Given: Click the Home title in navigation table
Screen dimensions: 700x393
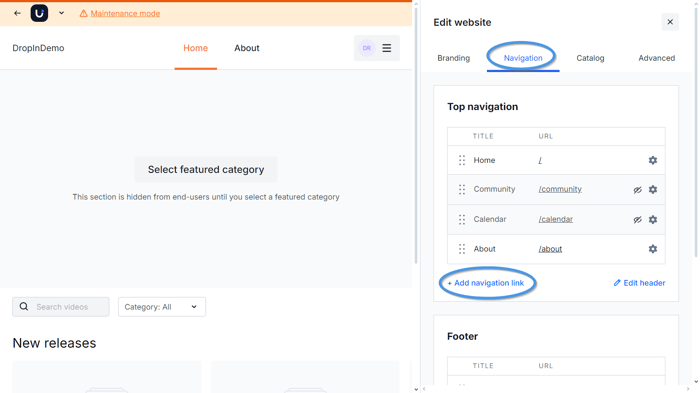Looking at the screenshot, I should point(484,160).
